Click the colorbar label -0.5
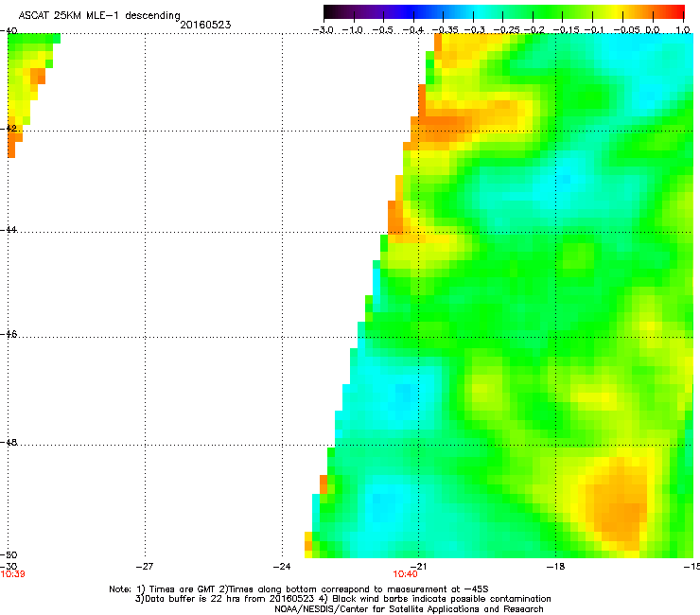Viewport: 700px width, 615px height. coord(383,30)
